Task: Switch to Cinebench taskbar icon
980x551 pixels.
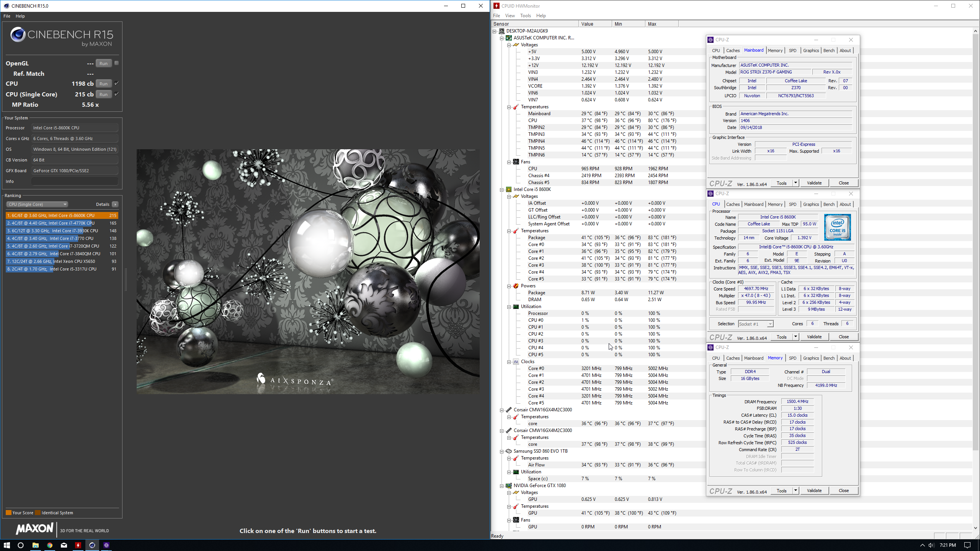Action: 92,545
